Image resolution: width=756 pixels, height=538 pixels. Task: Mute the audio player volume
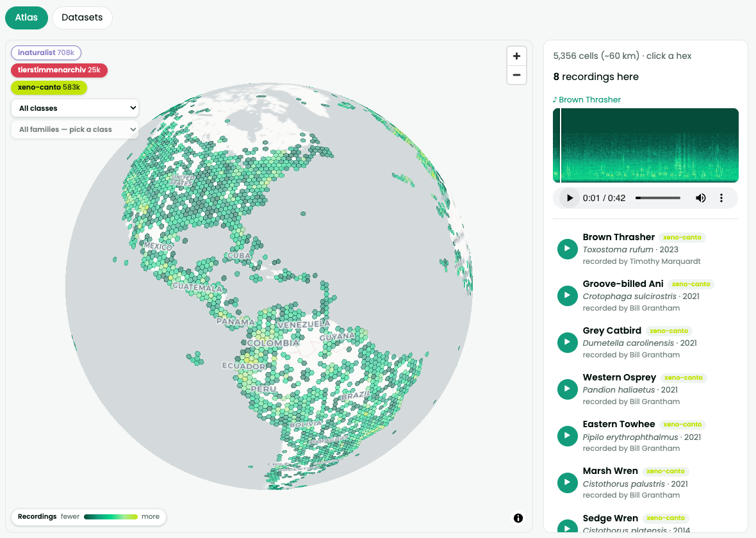700,198
